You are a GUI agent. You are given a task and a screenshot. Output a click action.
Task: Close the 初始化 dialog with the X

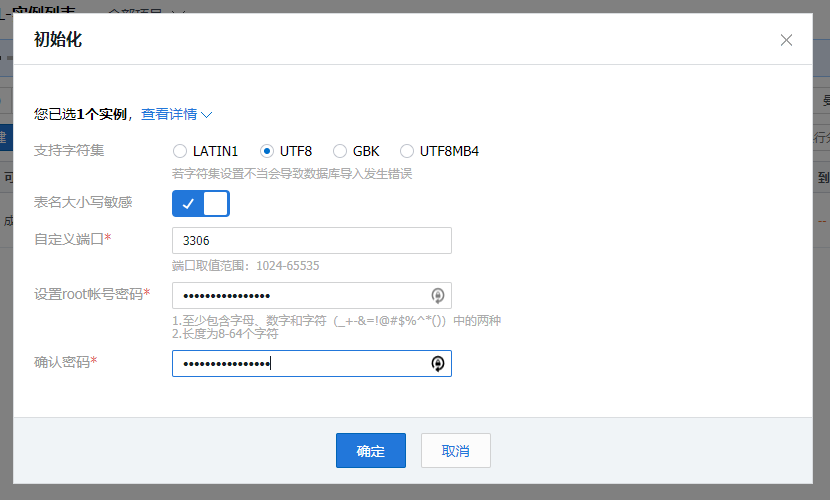click(x=786, y=40)
